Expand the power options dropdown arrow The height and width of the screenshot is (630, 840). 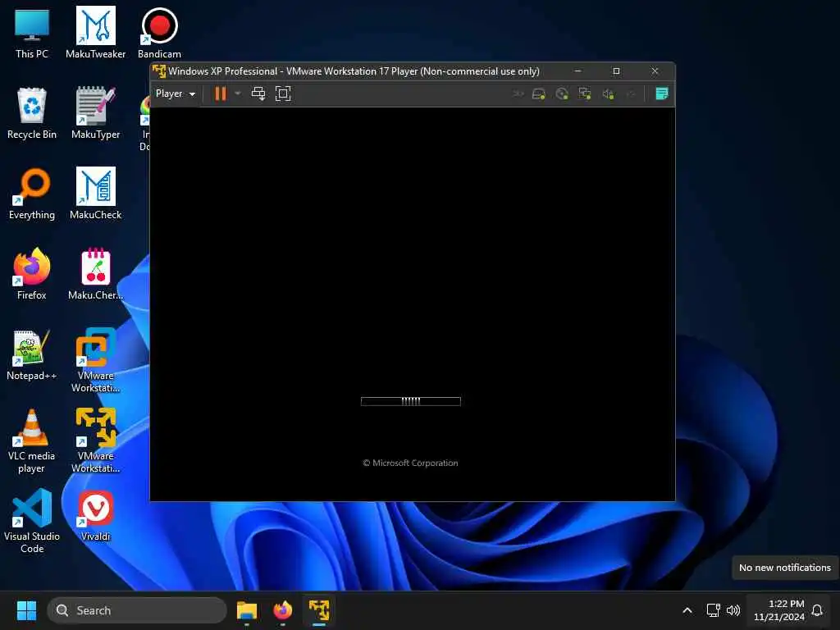(238, 94)
